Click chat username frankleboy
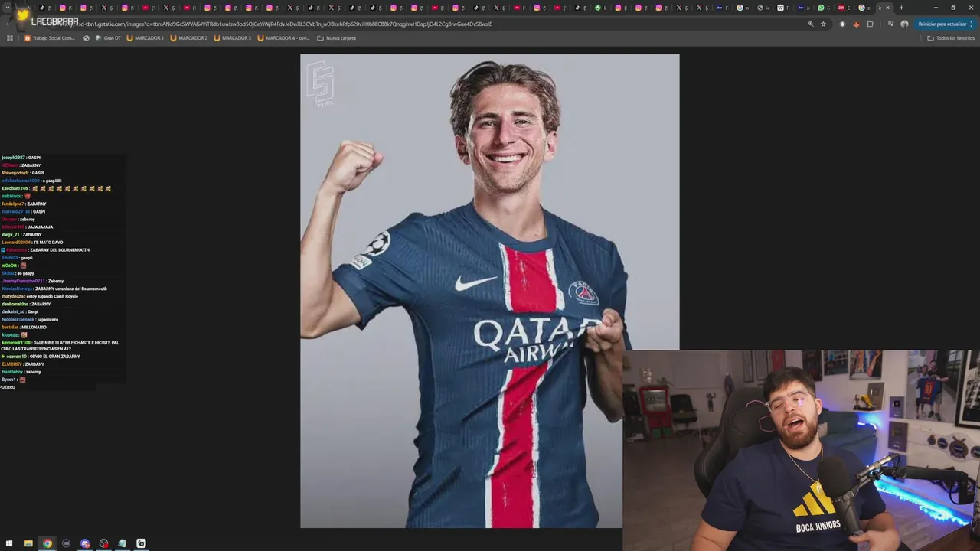The image size is (980, 551). click(x=12, y=372)
